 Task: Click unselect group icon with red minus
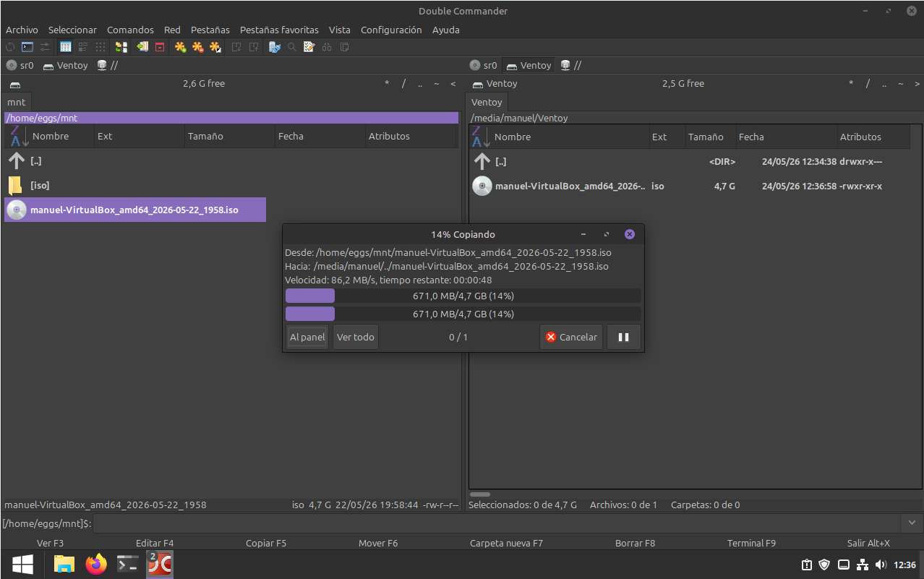[198, 47]
